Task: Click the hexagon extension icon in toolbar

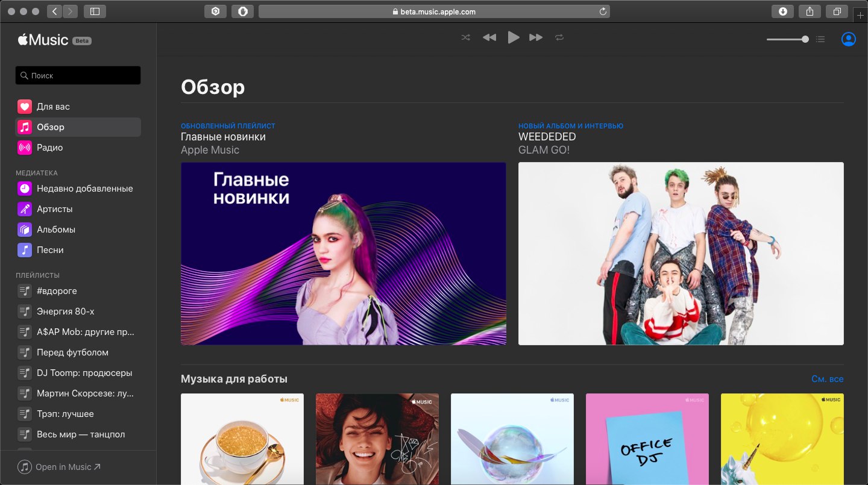Action: (215, 11)
